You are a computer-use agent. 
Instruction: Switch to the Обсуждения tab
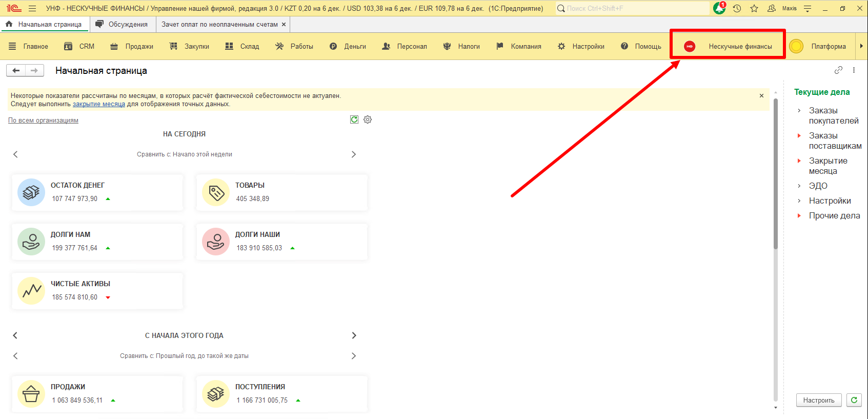122,24
